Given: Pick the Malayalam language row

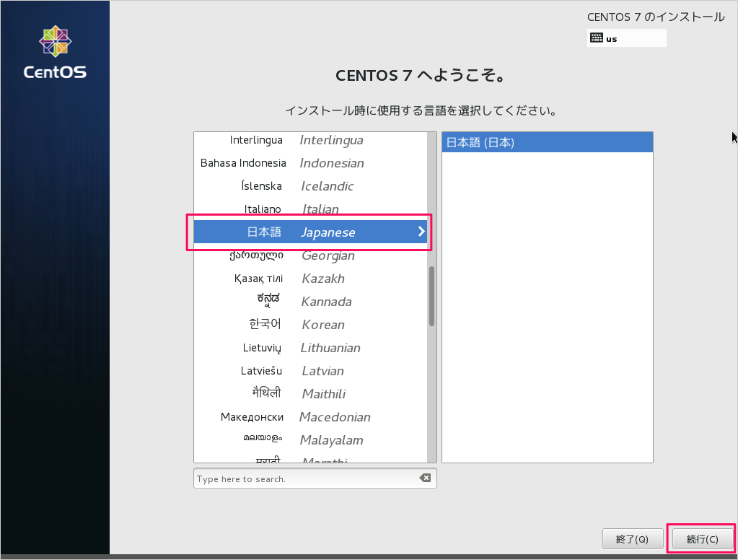Looking at the screenshot, I should pos(311,440).
